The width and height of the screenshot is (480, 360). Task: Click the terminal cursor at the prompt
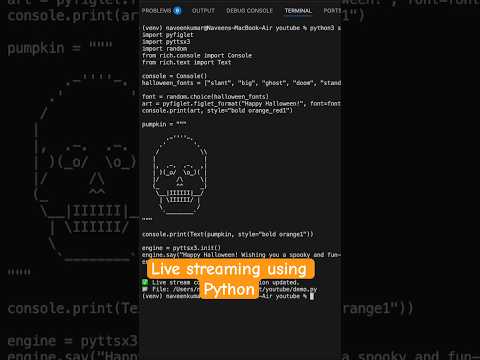312,296
